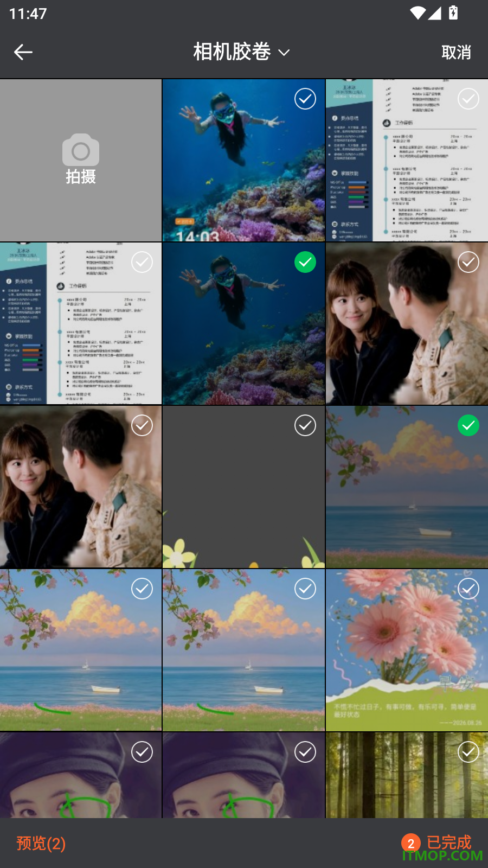Open the forest trees thumbnail

click(407, 775)
